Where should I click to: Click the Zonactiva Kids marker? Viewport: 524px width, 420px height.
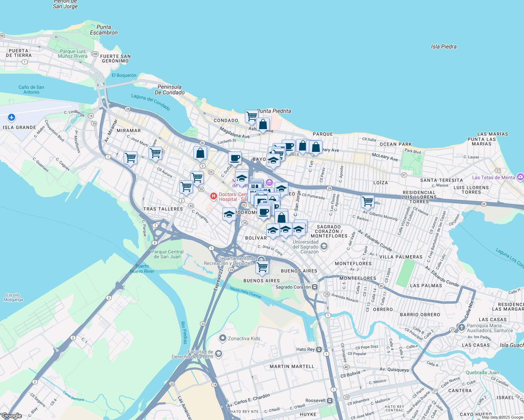pos(222,338)
